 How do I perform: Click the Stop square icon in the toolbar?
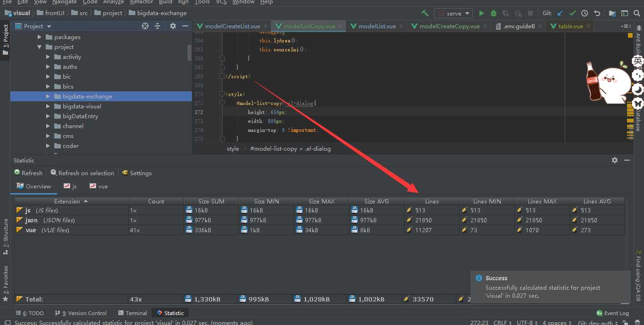(x=530, y=13)
